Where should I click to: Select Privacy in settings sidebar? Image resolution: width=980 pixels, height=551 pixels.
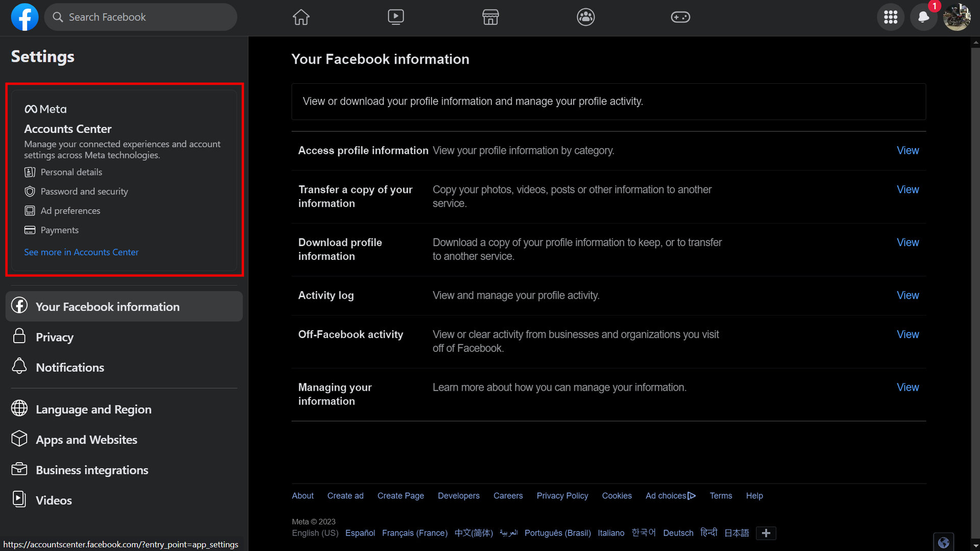55,337
